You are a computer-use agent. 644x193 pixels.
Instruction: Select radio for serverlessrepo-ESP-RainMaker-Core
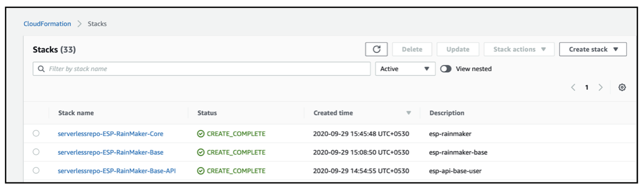[x=36, y=134]
